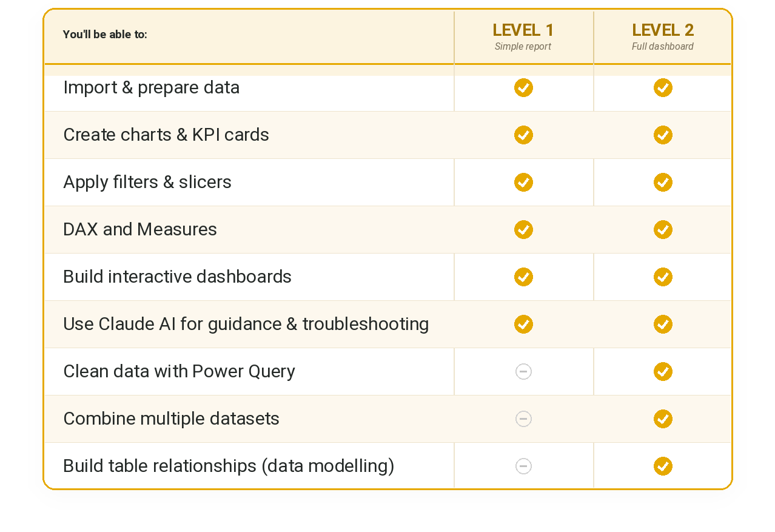Click Level 2 checkmark for Clean data with Power Query
The image size is (775, 532).
663,371
